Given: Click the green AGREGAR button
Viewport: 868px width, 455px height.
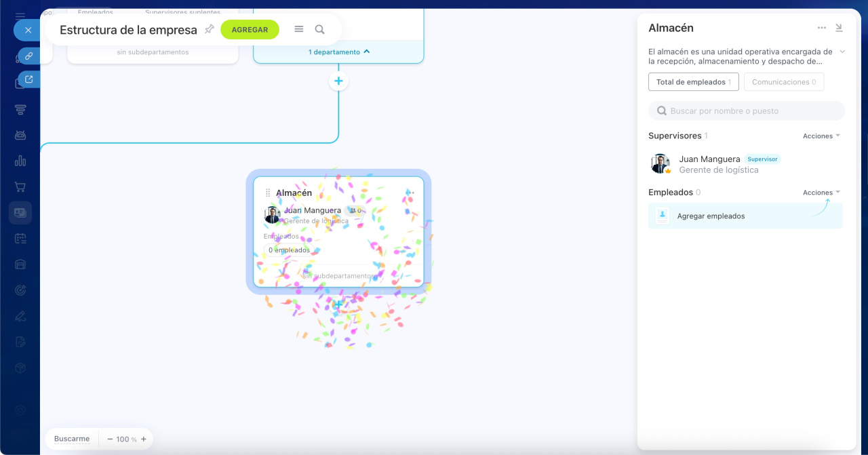Looking at the screenshot, I should tap(250, 30).
